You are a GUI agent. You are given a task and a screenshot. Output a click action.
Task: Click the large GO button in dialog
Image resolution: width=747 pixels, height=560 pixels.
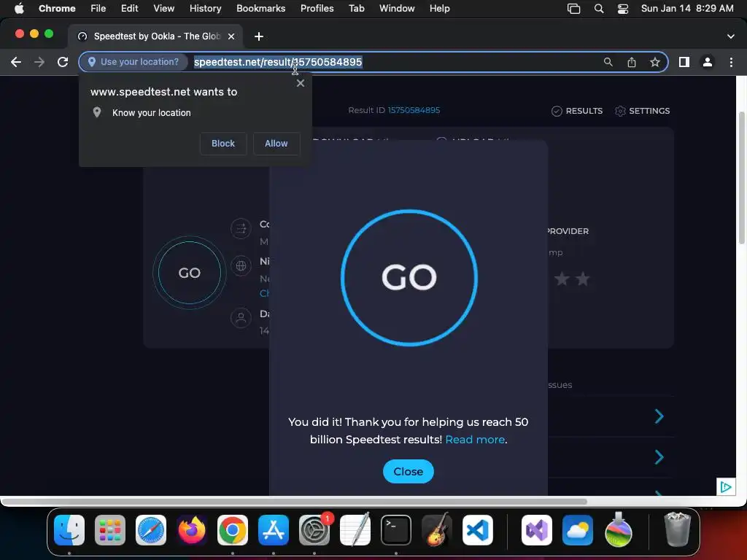tap(409, 278)
